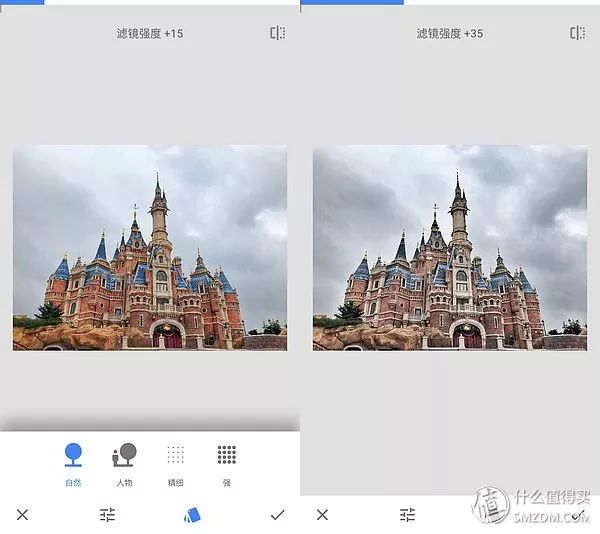Select the 强 (Strong) HDR style
The width and height of the screenshot is (600, 534).
[227, 464]
